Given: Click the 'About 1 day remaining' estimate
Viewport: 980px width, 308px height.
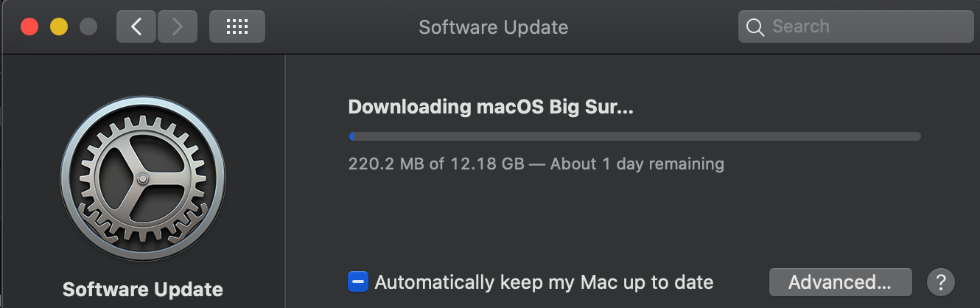Looking at the screenshot, I should click(637, 164).
